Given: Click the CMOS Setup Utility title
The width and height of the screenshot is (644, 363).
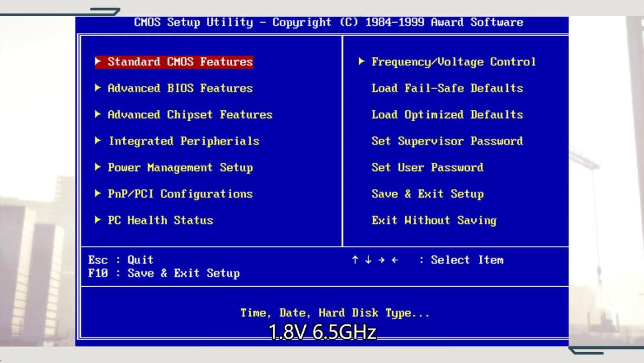Looking at the screenshot, I should pyautogui.click(x=328, y=22).
